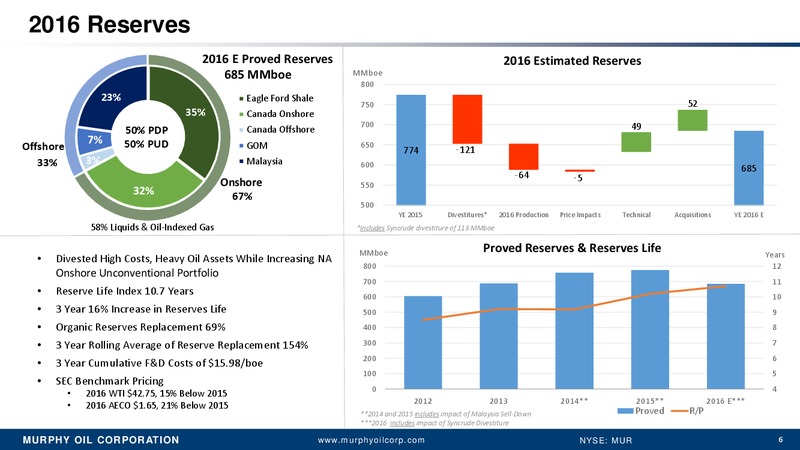
Task: Click the NYSE: MUR footer text
Action: tap(605, 440)
